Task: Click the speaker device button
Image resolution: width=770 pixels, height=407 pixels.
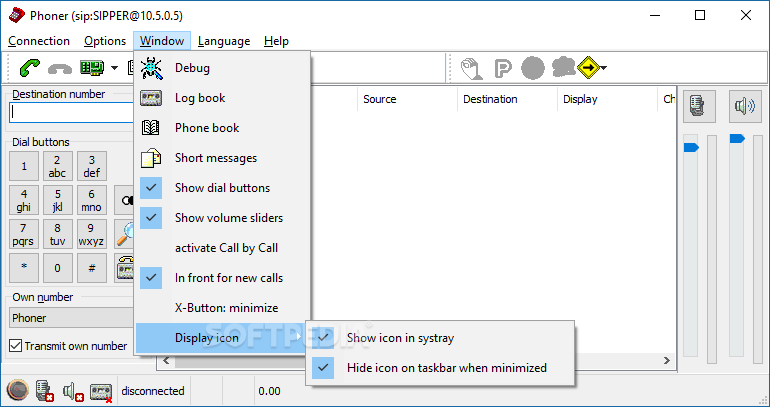Action: (x=745, y=106)
